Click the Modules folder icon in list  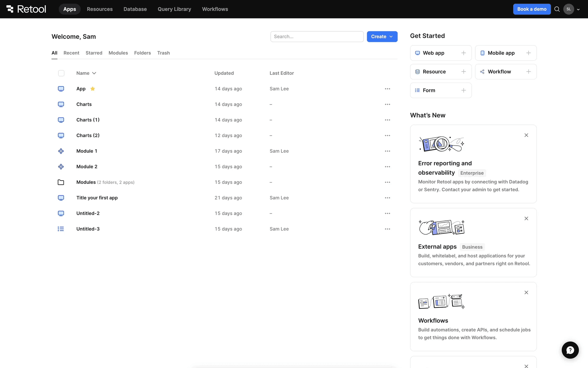pyautogui.click(x=61, y=182)
